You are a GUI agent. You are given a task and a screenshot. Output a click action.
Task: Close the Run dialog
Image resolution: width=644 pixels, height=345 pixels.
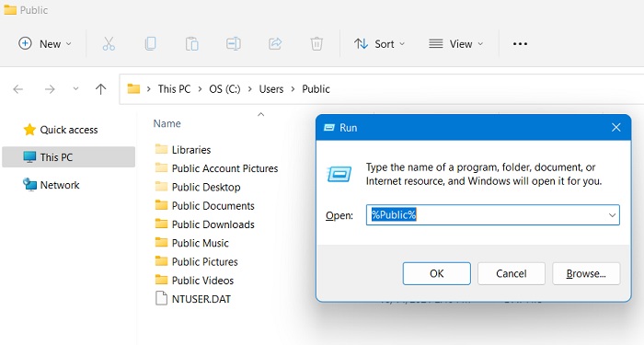[616, 128]
